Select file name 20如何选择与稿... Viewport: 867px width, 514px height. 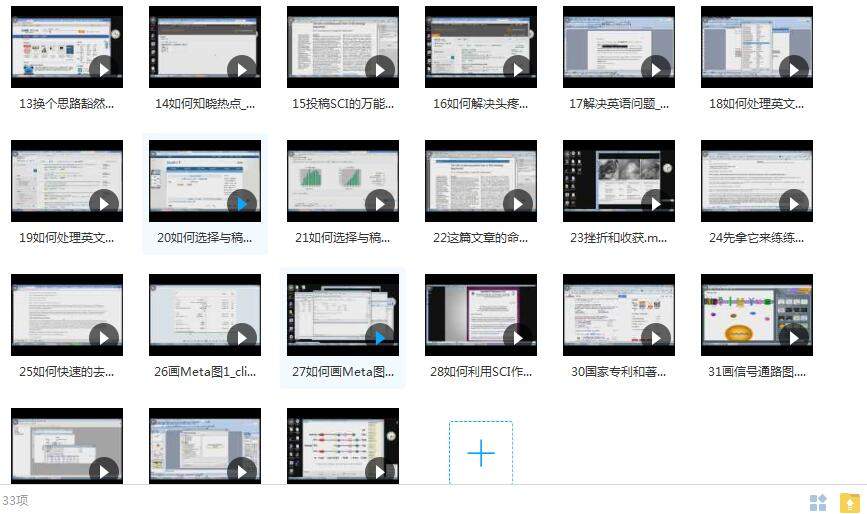point(205,238)
